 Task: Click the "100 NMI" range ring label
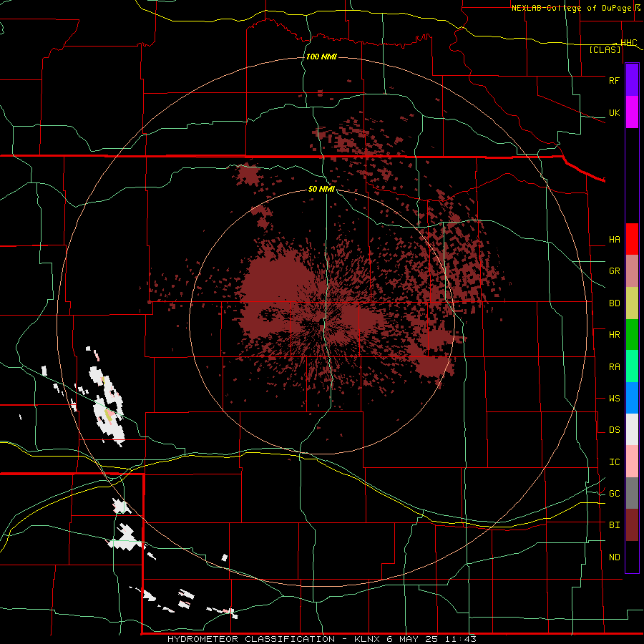[x=321, y=57]
